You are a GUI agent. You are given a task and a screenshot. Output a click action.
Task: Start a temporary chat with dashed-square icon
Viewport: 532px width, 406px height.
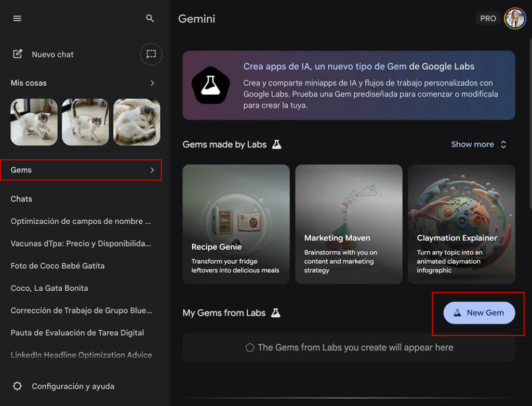(151, 54)
